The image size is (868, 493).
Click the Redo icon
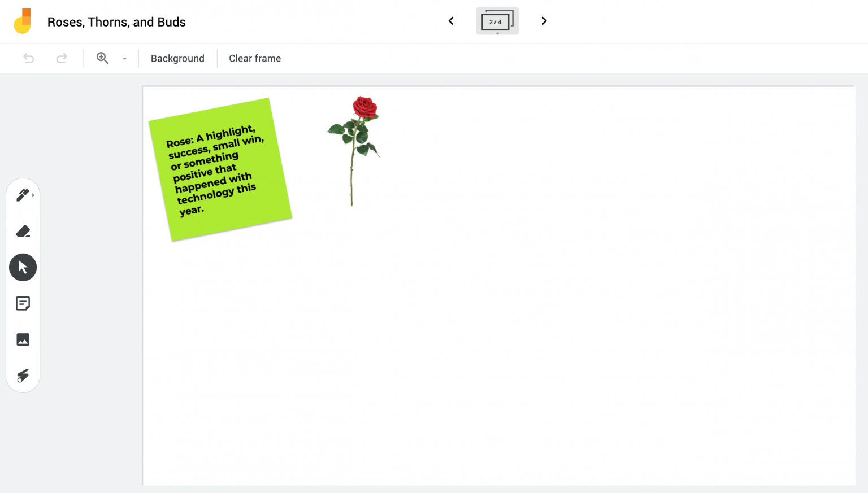tap(62, 58)
